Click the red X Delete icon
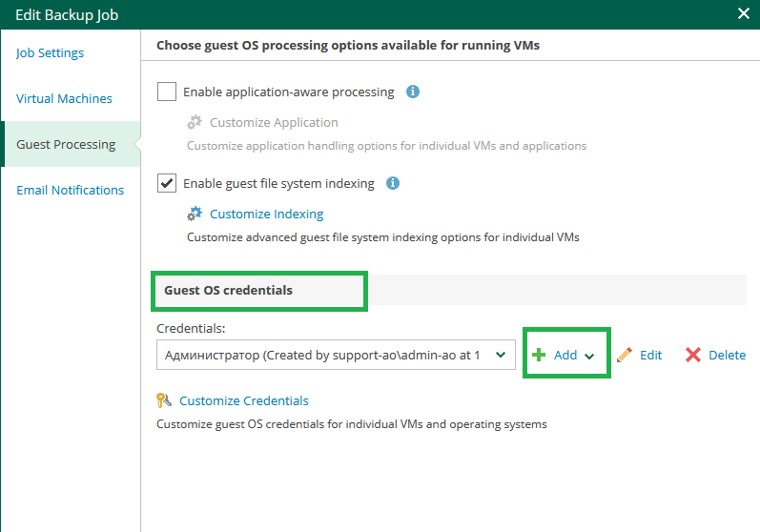Viewport: 760px width, 532px height. coord(693,356)
